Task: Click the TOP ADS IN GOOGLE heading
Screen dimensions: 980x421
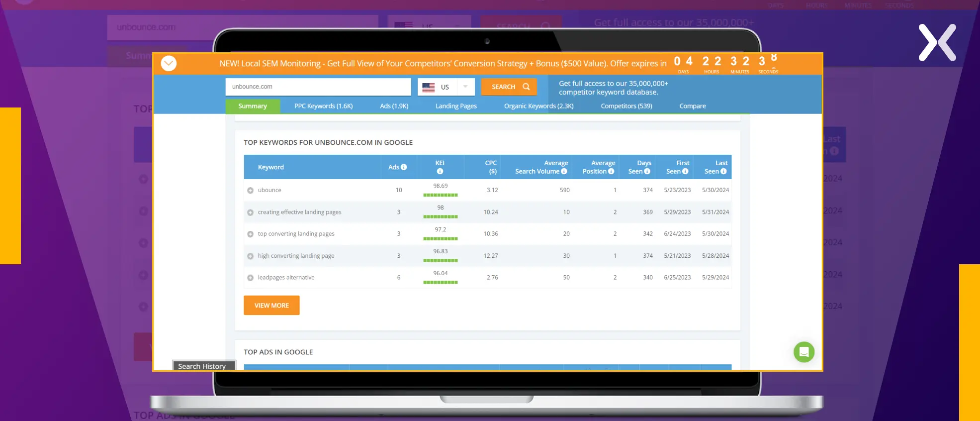Action: tap(278, 352)
